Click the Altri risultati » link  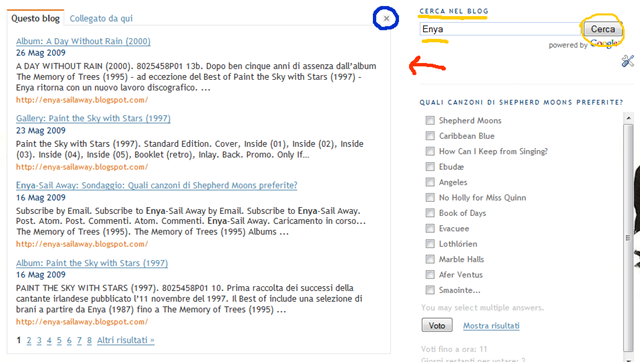coord(126,340)
